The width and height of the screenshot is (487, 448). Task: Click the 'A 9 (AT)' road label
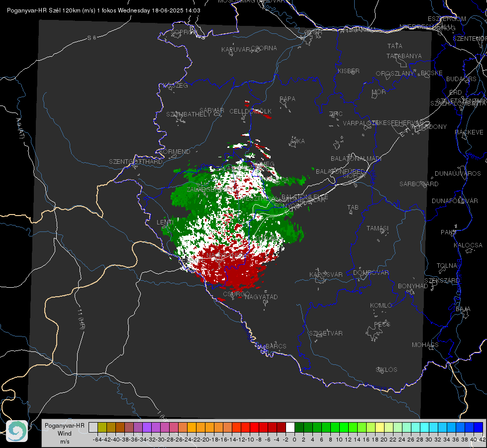point(20,128)
